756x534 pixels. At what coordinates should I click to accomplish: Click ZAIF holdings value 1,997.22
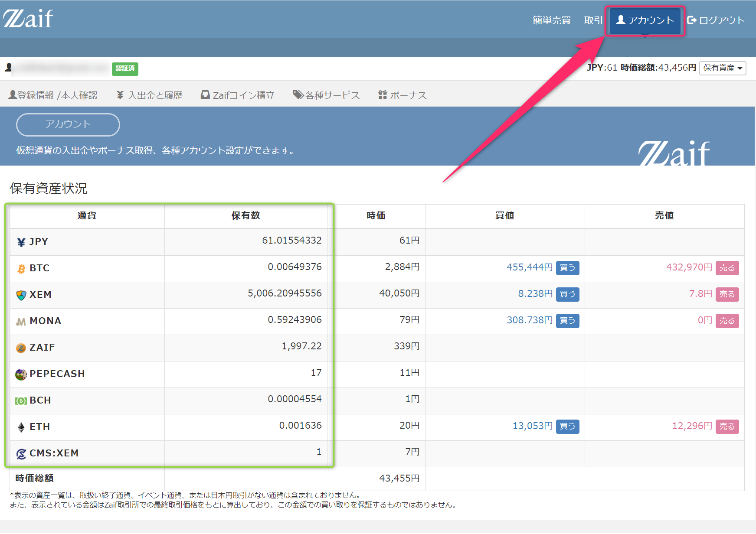302,346
